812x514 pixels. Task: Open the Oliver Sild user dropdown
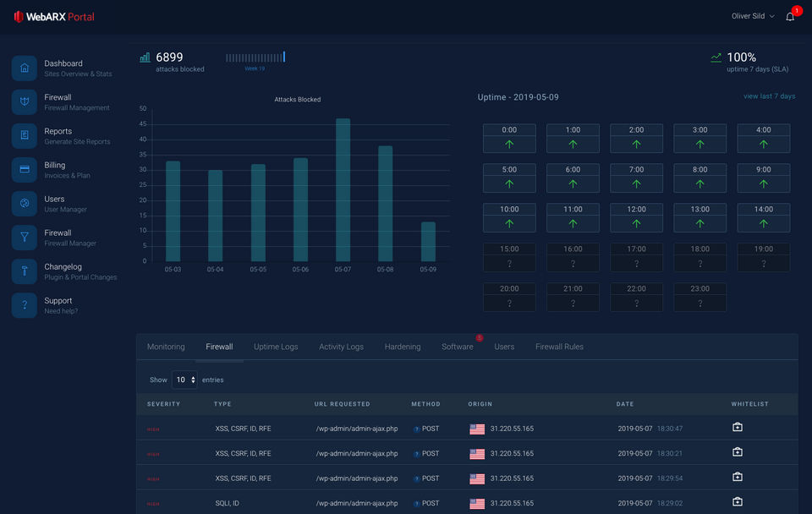(x=753, y=16)
